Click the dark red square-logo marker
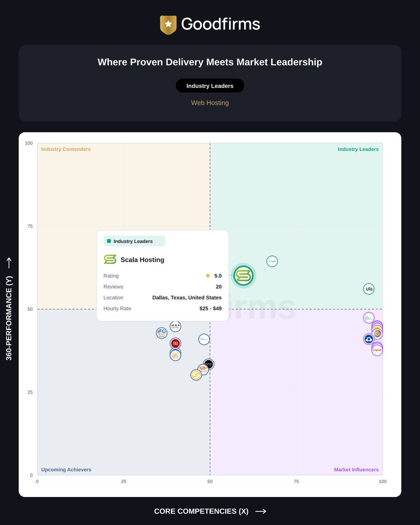The width and height of the screenshot is (420, 525). [x=175, y=343]
